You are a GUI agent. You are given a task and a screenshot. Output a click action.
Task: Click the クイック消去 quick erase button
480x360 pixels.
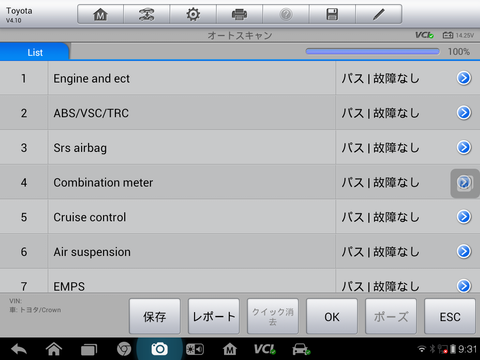click(x=273, y=316)
